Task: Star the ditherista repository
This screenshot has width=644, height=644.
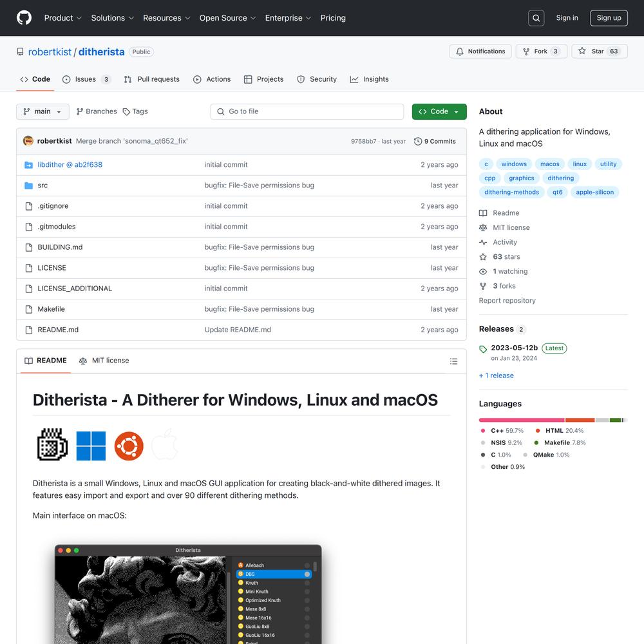Action: [x=599, y=52]
